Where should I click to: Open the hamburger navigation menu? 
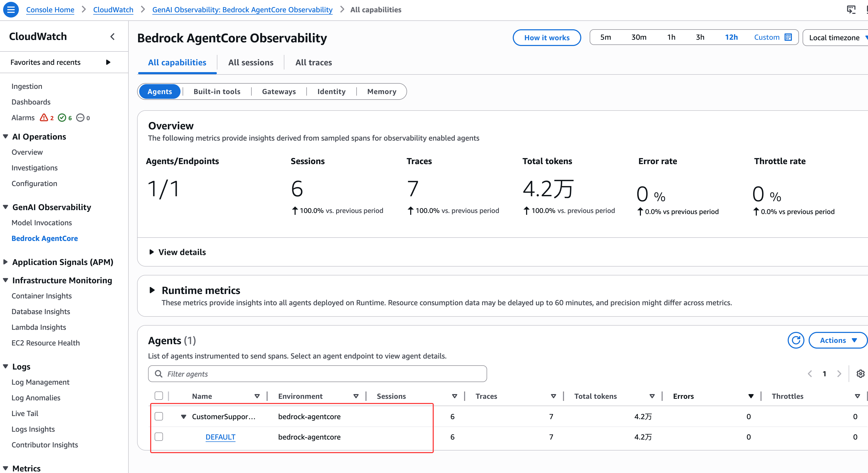11,9
